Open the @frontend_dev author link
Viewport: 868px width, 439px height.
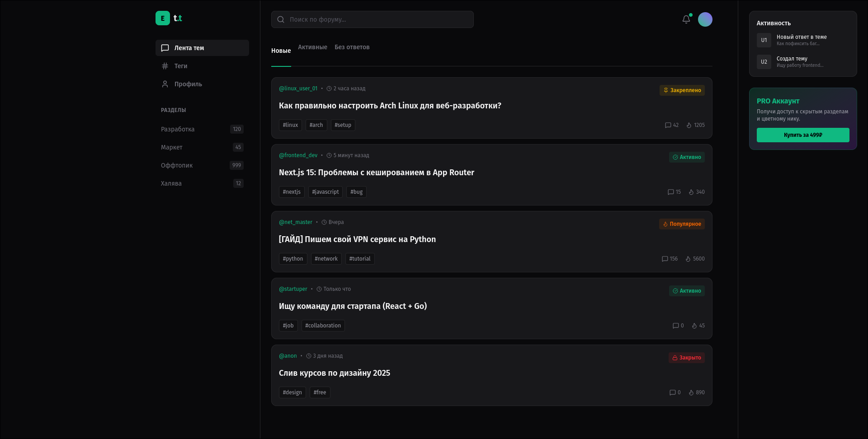pyautogui.click(x=298, y=155)
